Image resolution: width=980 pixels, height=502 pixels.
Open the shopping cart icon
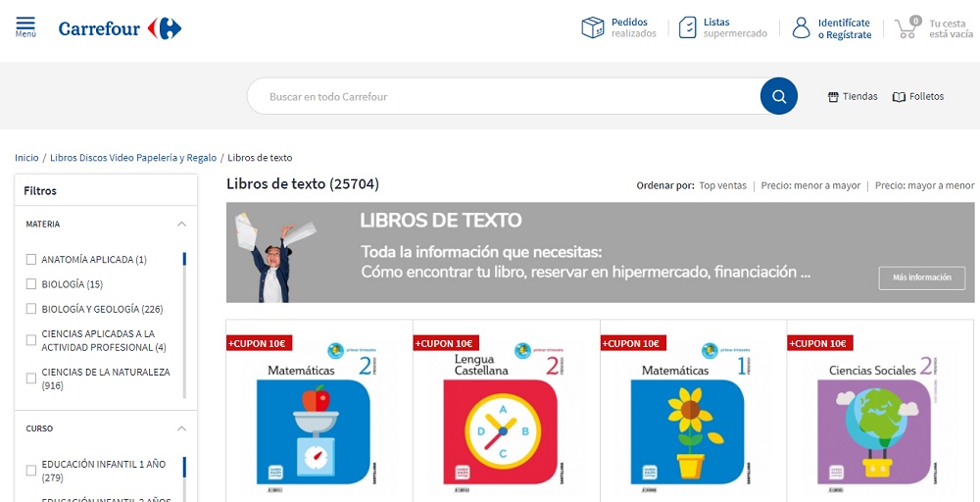tap(906, 27)
